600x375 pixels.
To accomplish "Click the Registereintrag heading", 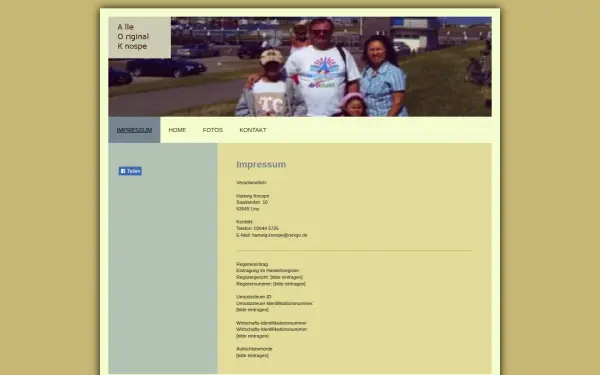I will point(252,264).
